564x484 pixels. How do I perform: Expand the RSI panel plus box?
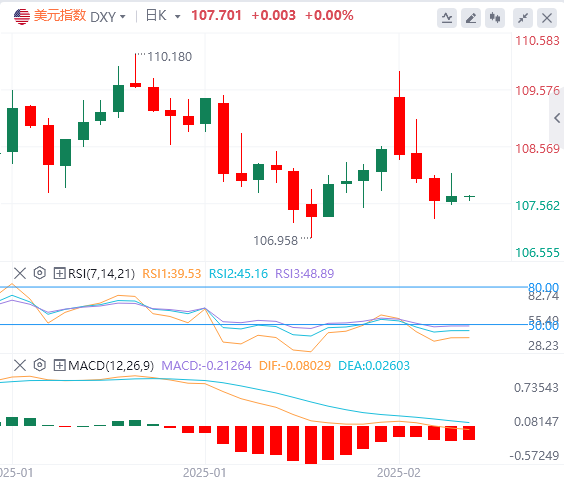[x=59, y=273]
